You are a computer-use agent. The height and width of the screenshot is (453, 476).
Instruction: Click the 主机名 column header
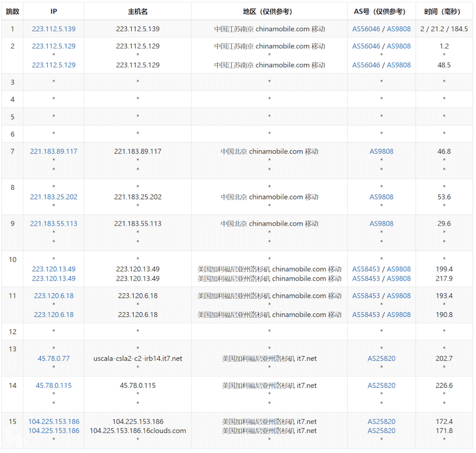(137, 12)
